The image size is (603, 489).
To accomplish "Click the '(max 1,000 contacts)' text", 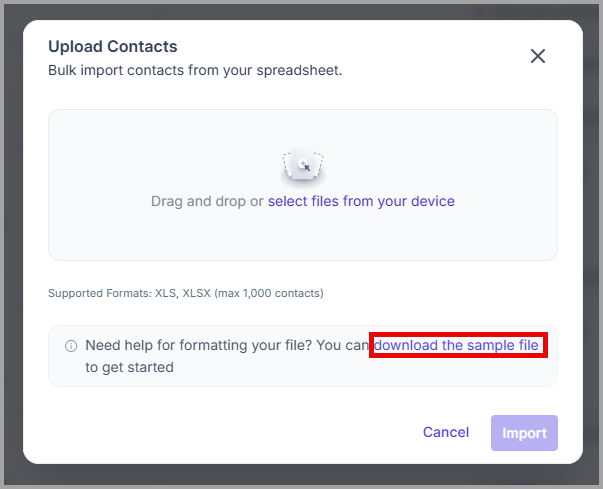I will [269, 293].
